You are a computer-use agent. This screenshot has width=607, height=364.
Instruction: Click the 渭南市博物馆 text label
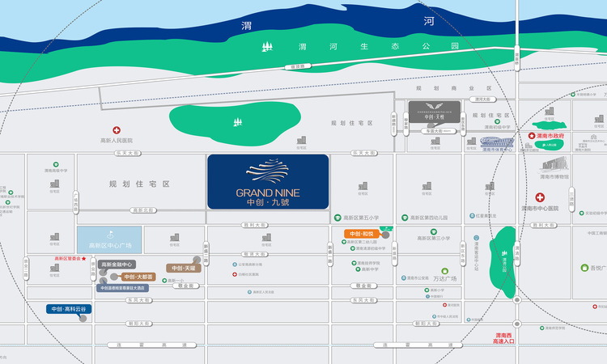[x=554, y=177]
